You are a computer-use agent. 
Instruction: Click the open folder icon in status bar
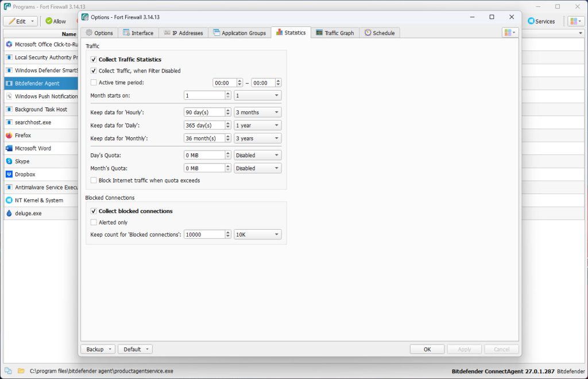point(21,371)
